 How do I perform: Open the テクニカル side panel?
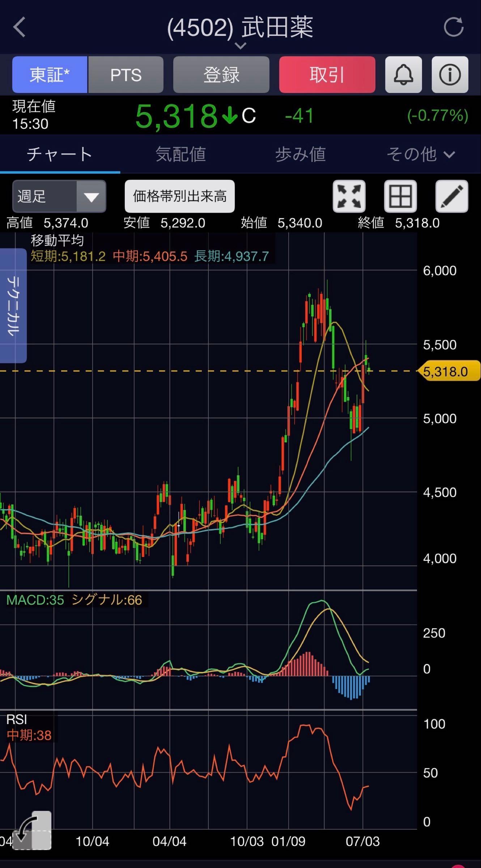[13, 306]
